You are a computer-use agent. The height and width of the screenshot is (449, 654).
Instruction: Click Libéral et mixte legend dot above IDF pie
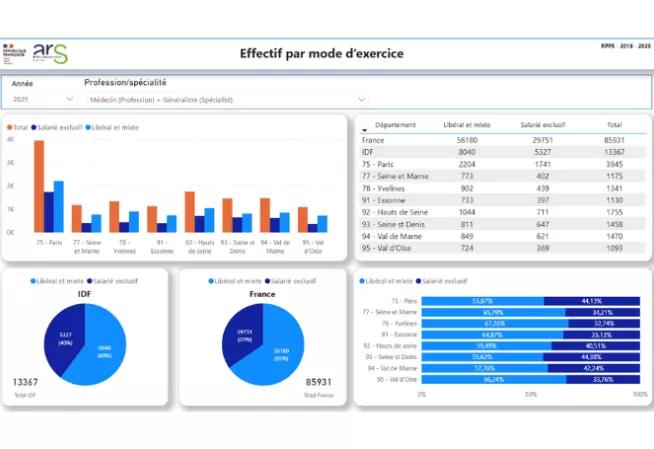pos(33,282)
